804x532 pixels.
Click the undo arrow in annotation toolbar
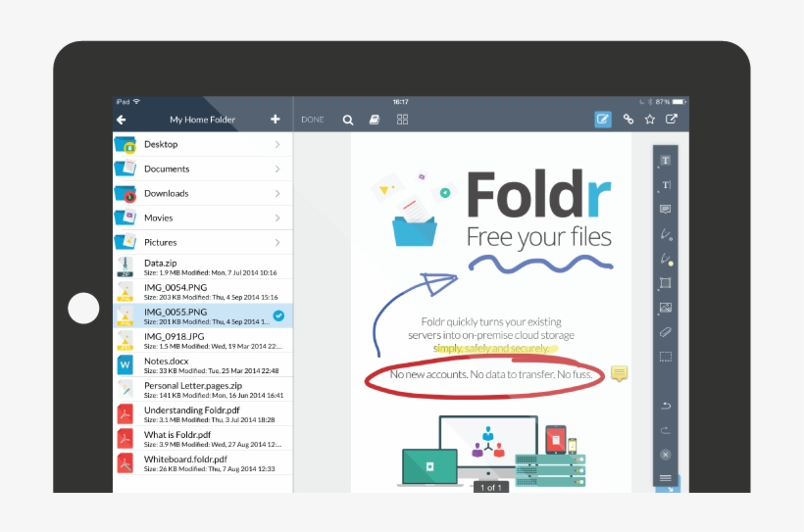tap(666, 406)
